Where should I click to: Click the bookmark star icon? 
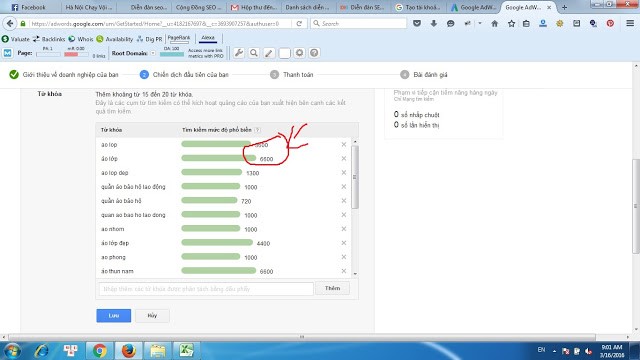[x=511, y=24]
